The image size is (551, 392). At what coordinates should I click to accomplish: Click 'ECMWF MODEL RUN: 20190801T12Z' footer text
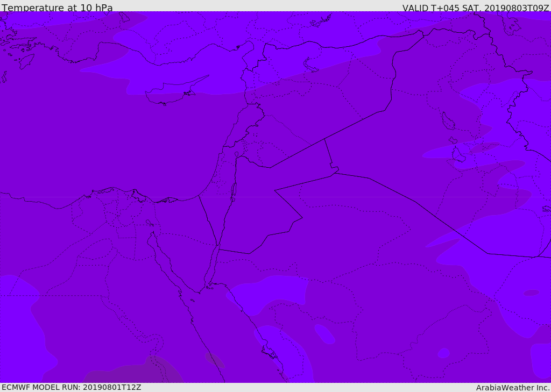[x=72, y=387]
